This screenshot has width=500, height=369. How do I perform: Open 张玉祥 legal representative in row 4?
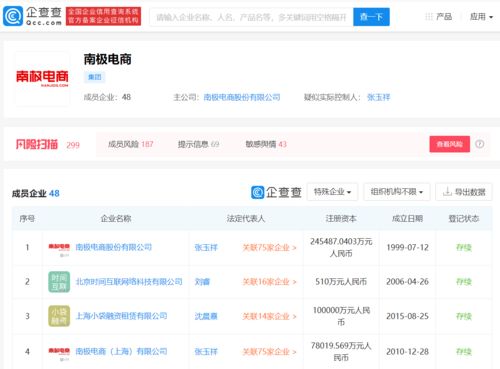click(206, 352)
